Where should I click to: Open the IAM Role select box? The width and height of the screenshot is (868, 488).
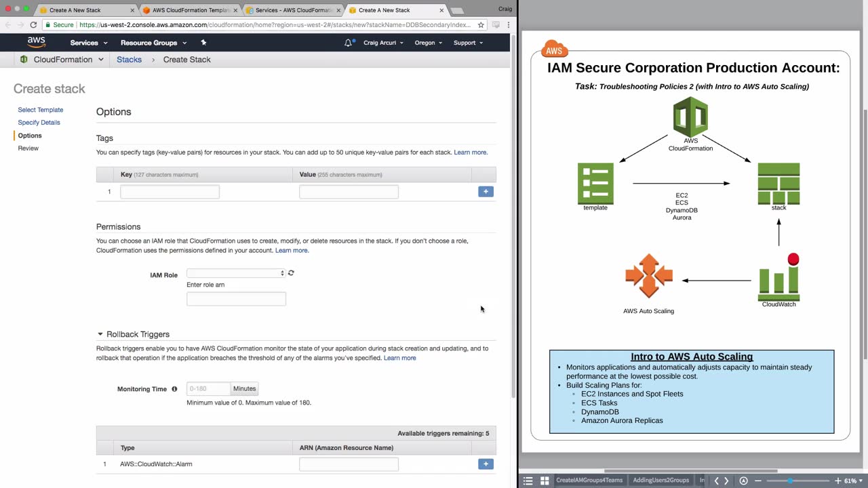pyautogui.click(x=236, y=273)
